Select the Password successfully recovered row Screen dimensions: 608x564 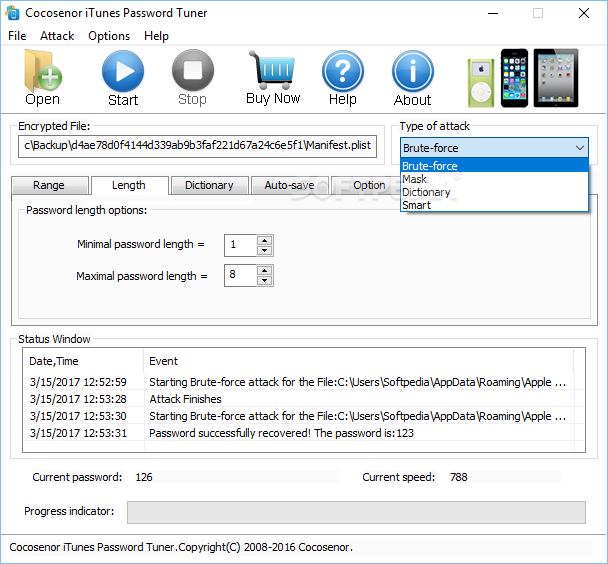click(298, 433)
